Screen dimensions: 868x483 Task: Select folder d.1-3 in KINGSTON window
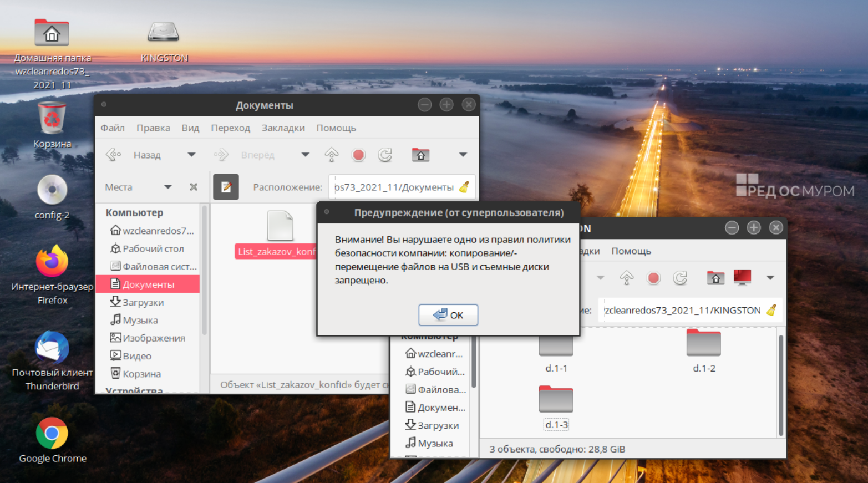(x=556, y=408)
